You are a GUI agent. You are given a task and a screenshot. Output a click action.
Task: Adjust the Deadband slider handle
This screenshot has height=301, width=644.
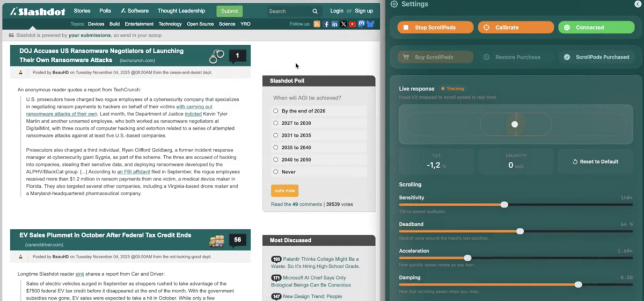click(519, 231)
